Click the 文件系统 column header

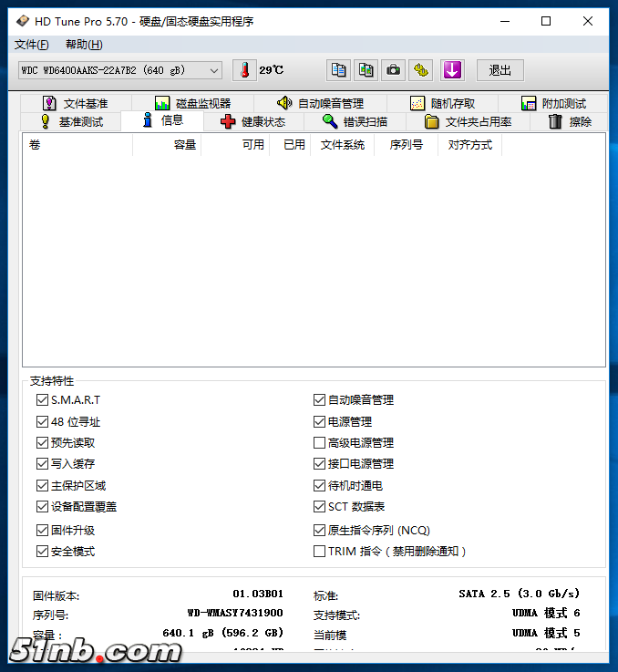(x=342, y=144)
